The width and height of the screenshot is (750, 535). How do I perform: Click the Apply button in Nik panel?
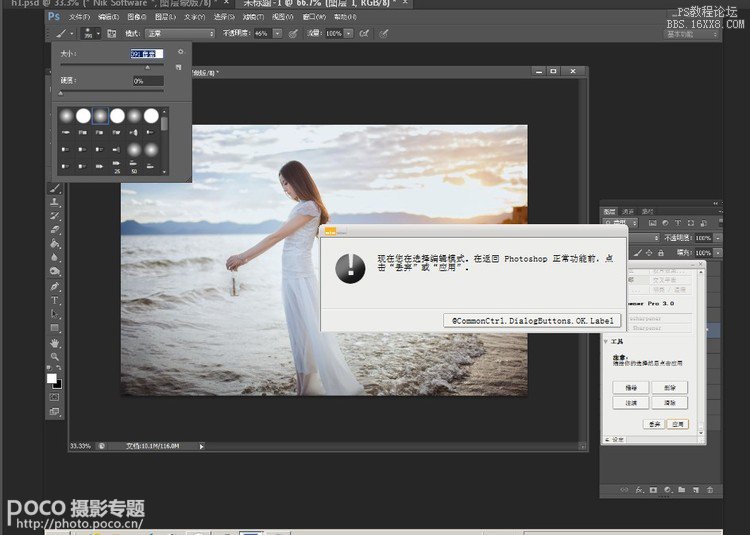click(x=678, y=424)
